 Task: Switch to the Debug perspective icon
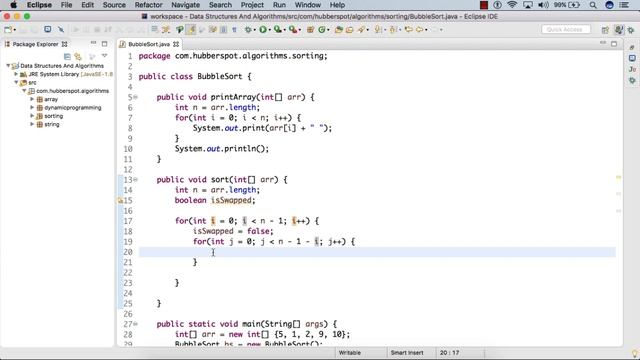click(631, 30)
